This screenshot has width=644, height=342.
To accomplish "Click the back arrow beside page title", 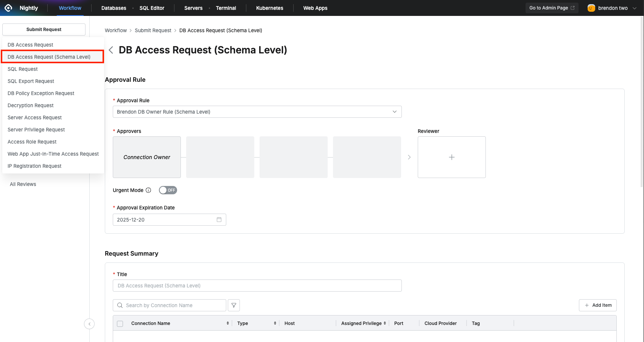I will (111, 50).
